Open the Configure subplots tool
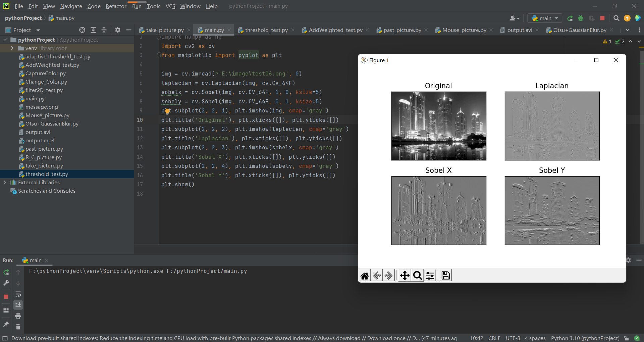The width and height of the screenshot is (644, 342). point(430,276)
